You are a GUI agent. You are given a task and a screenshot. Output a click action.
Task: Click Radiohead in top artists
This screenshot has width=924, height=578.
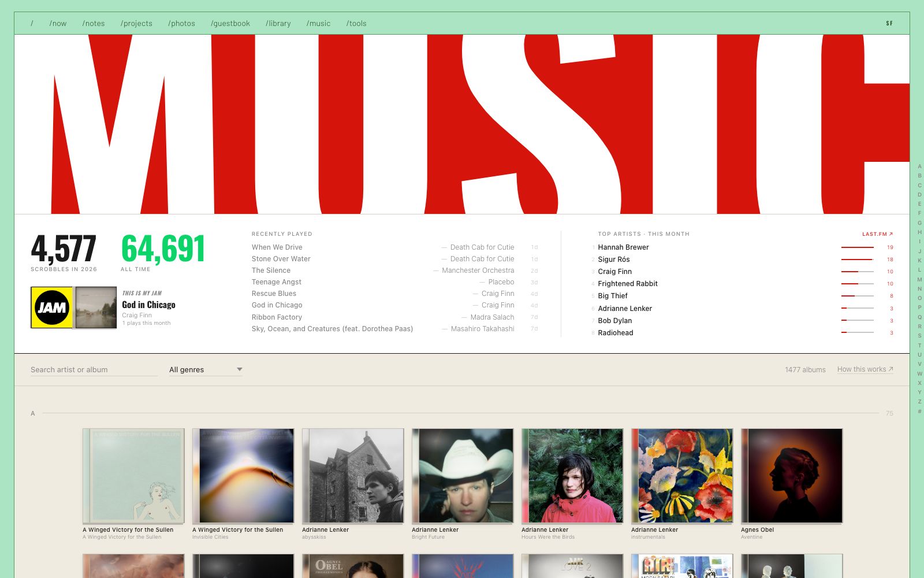[x=616, y=333]
